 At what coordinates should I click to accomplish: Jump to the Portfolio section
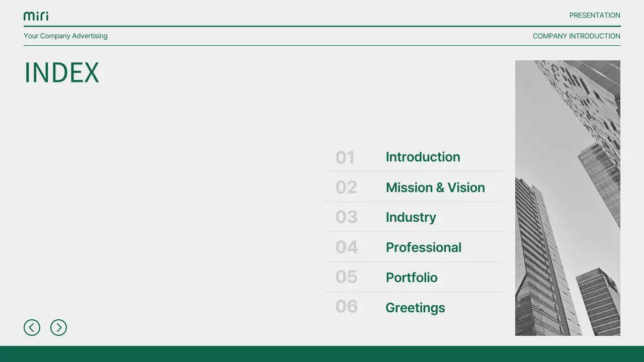(x=411, y=278)
